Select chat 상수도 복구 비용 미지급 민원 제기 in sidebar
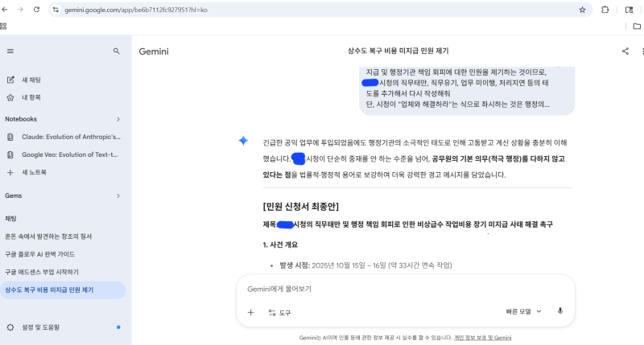Viewport: 644px width, 345px height. pyautogui.click(x=63, y=290)
